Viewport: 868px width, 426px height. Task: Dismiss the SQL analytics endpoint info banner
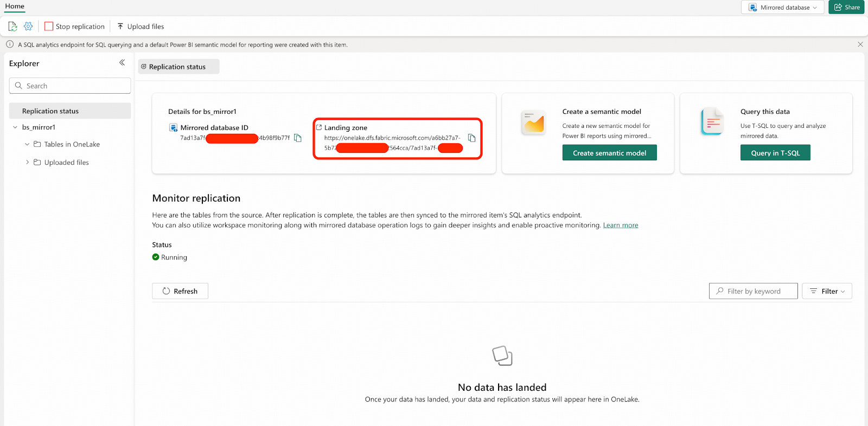pos(860,44)
